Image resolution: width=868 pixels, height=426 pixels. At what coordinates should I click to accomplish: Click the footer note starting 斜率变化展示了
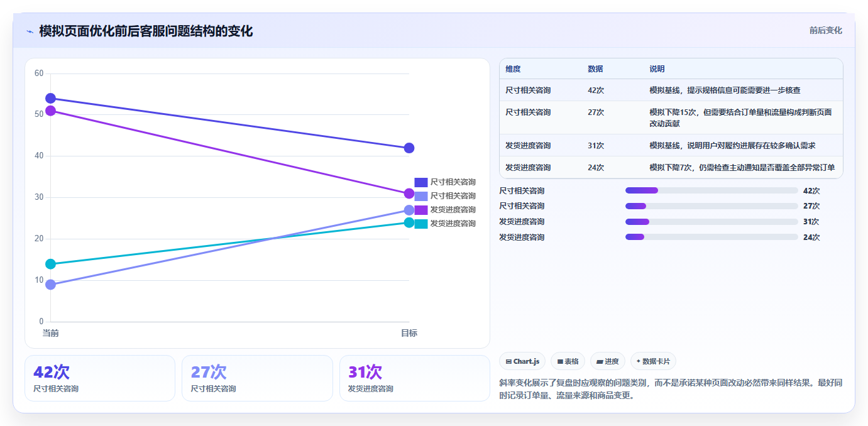pos(671,389)
